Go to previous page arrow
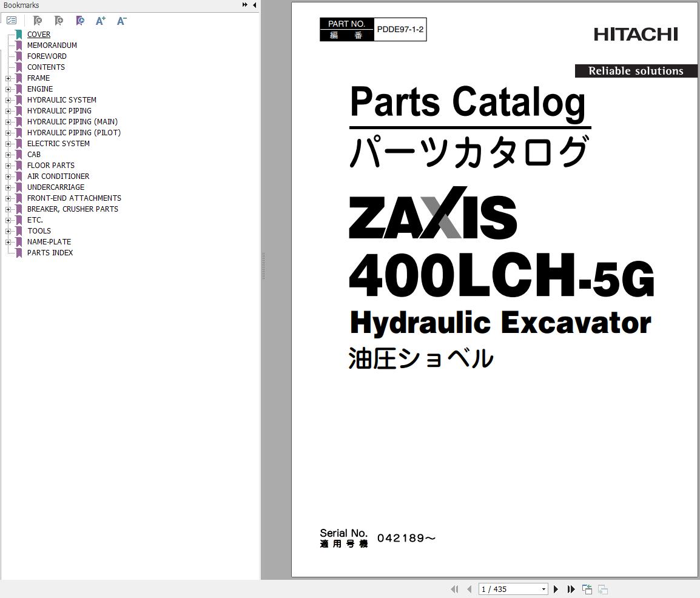The height and width of the screenshot is (598, 700). tap(469, 589)
